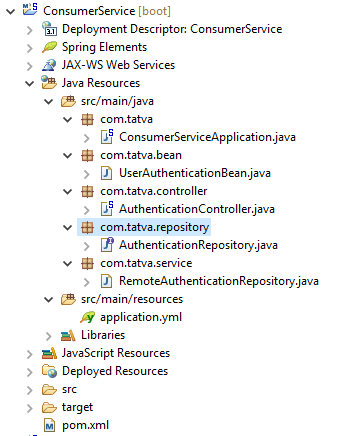This screenshot has height=436, width=361.
Task: Click the Libraries books icon
Action: click(68, 335)
